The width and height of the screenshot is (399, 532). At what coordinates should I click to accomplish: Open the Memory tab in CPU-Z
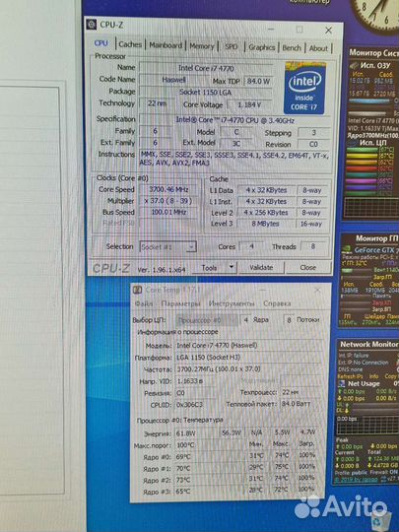pos(202,46)
